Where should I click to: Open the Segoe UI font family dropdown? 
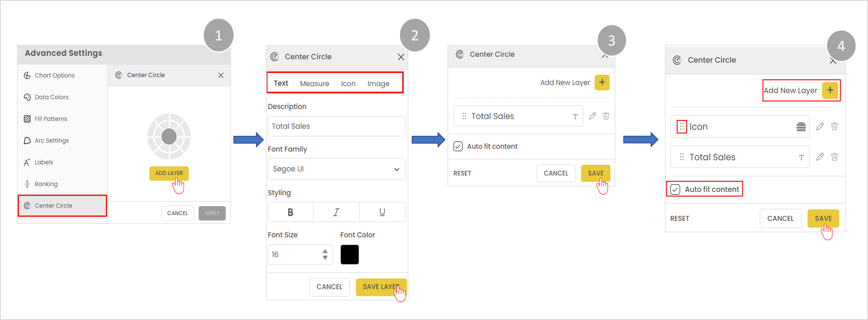[336, 169]
